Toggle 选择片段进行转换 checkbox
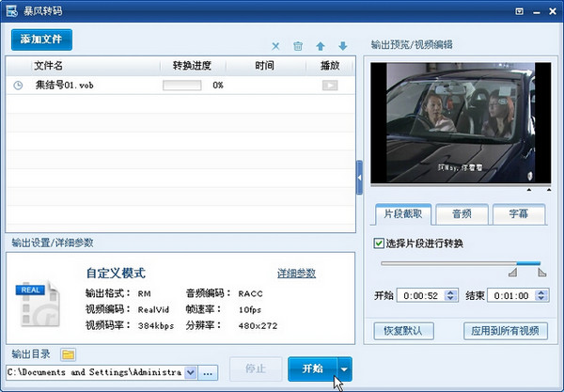This screenshot has width=564, height=392. point(379,243)
